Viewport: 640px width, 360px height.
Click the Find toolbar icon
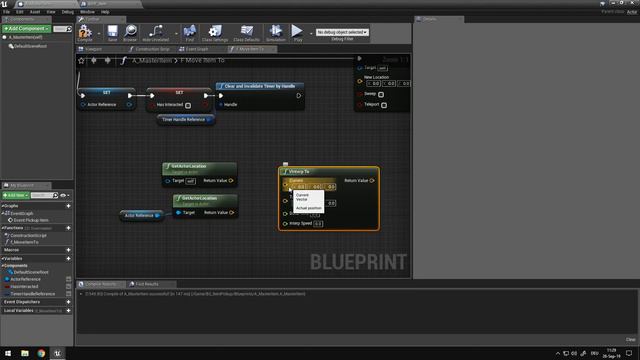tap(189, 31)
